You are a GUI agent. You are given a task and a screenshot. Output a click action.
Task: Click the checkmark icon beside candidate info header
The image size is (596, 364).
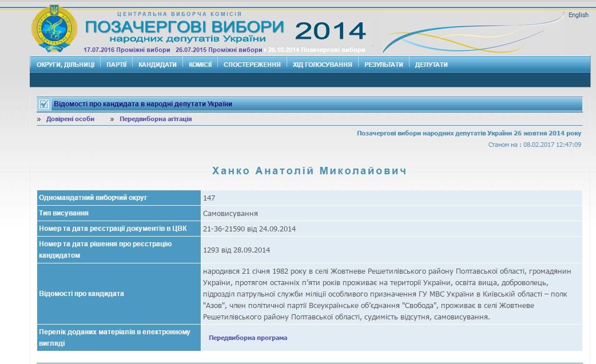click(x=43, y=104)
